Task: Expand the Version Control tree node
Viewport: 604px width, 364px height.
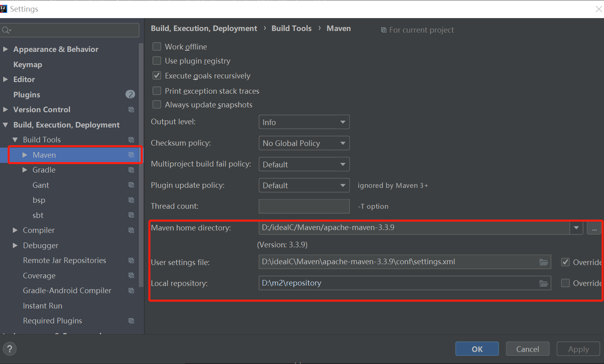Action: pyautogui.click(x=6, y=109)
